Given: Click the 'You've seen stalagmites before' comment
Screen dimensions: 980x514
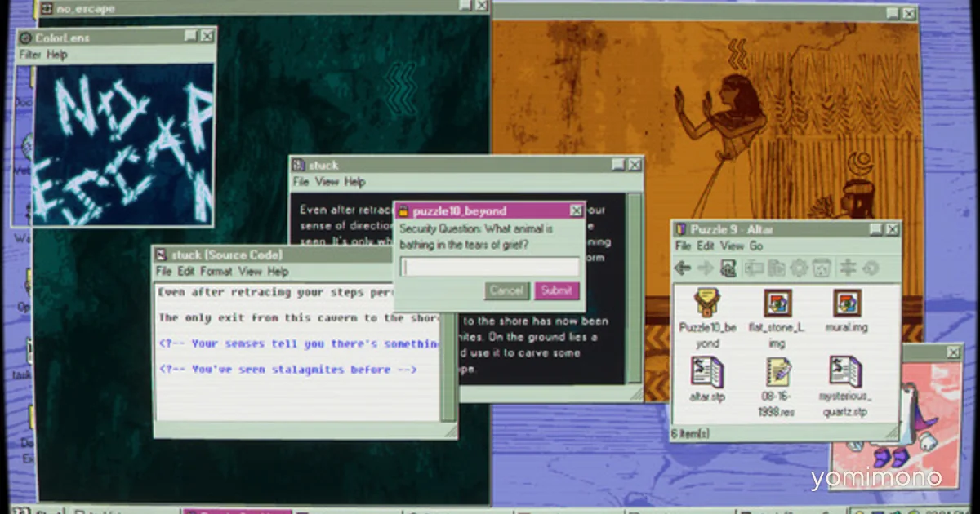Looking at the screenshot, I should (288, 370).
